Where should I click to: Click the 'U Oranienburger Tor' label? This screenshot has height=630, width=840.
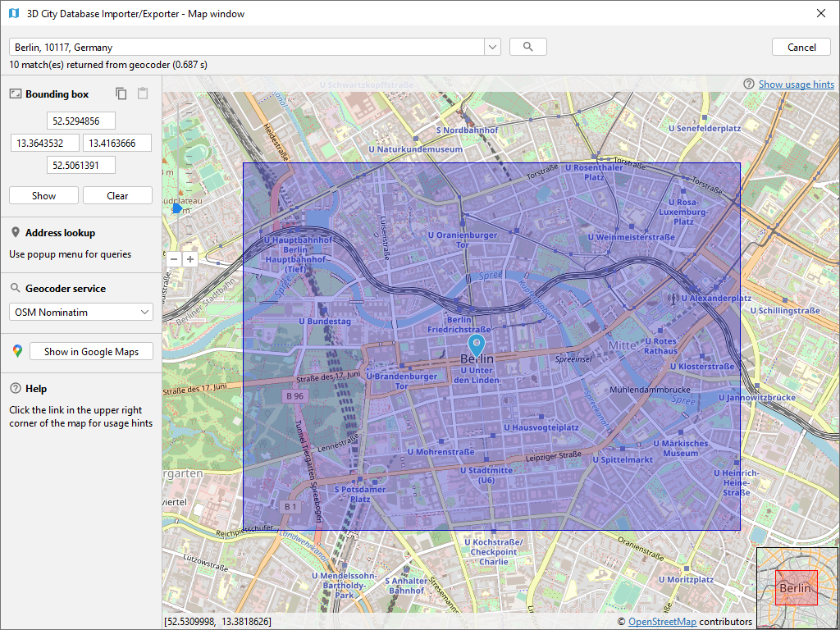[x=463, y=240]
